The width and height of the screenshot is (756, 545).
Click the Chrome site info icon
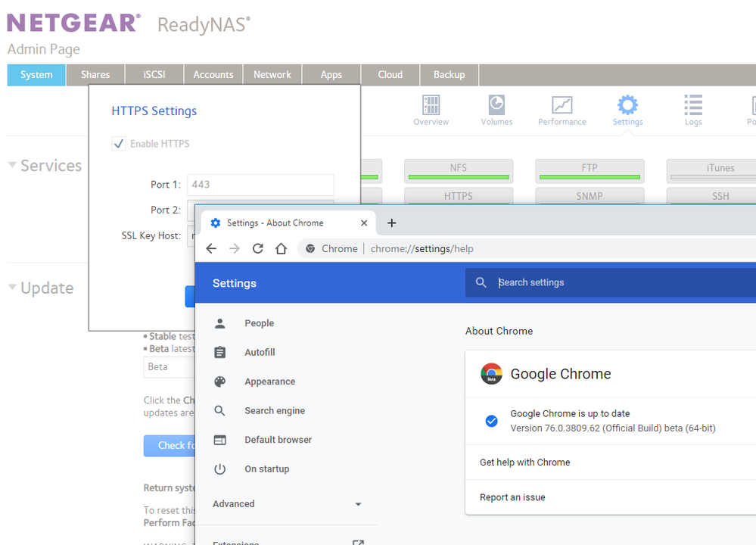point(310,248)
